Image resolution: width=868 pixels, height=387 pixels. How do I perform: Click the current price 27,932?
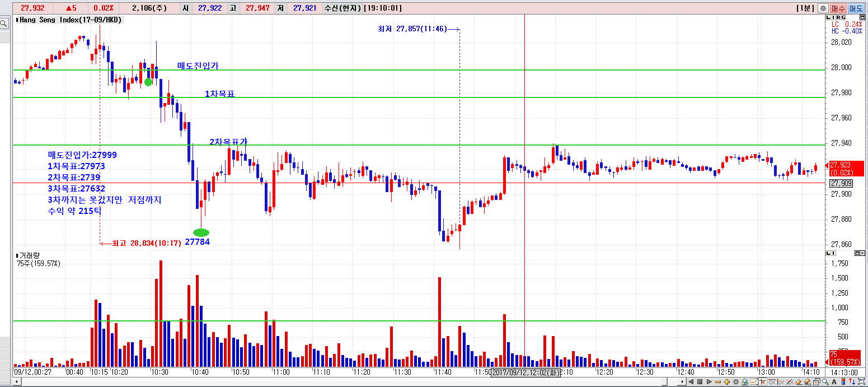[32, 8]
